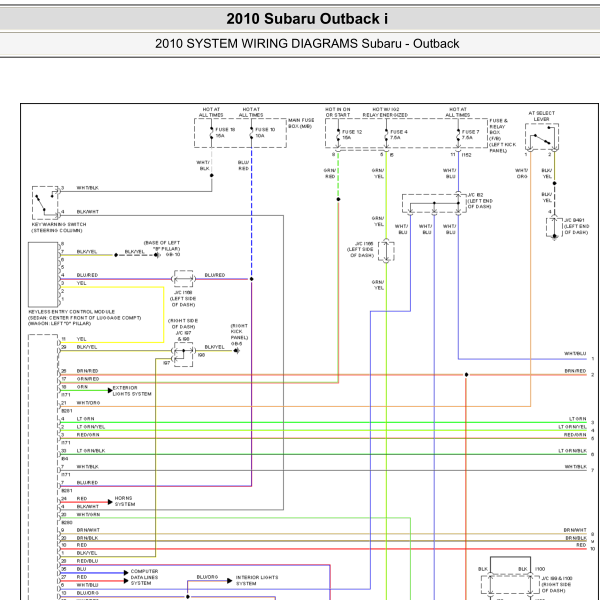Click the arrowhead pointing to Horns System
The height and width of the screenshot is (600, 600).
pyautogui.click(x=110, y=502)
